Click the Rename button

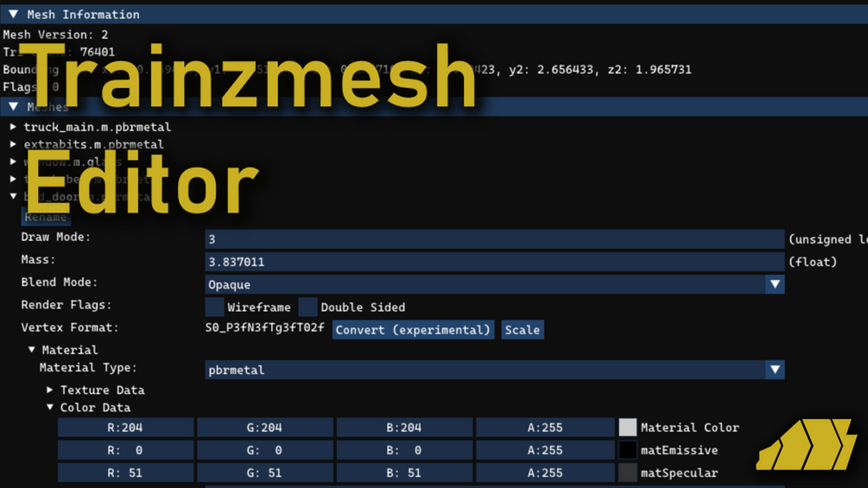pos(46,217)
